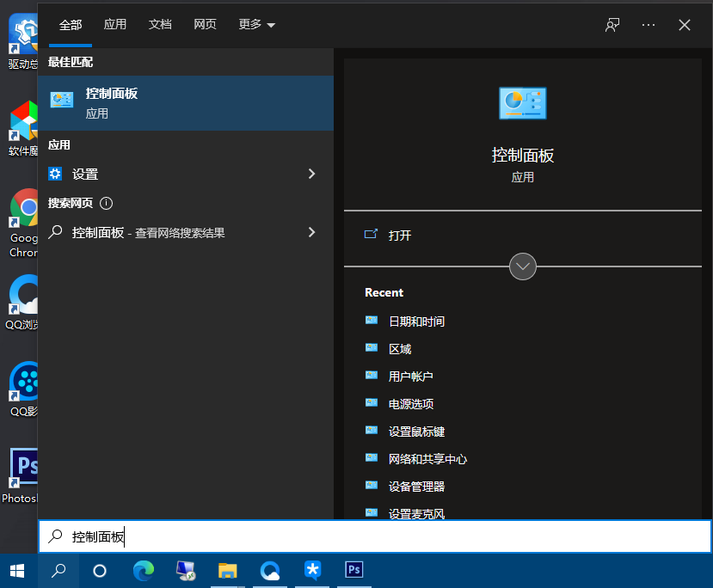
Task: Expand more results via the circular down arrow
Action: (x=522, y=266)
